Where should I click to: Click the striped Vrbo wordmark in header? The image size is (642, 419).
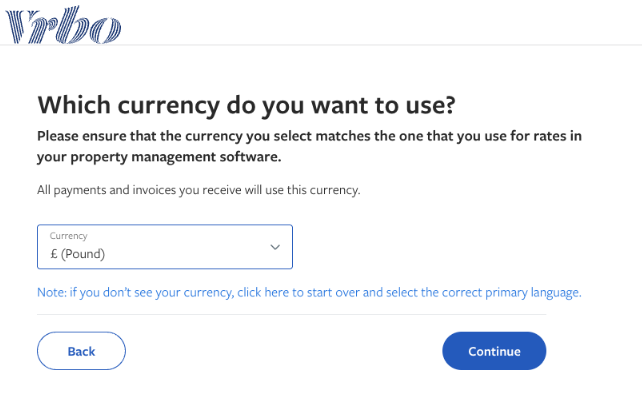(63, 25)
